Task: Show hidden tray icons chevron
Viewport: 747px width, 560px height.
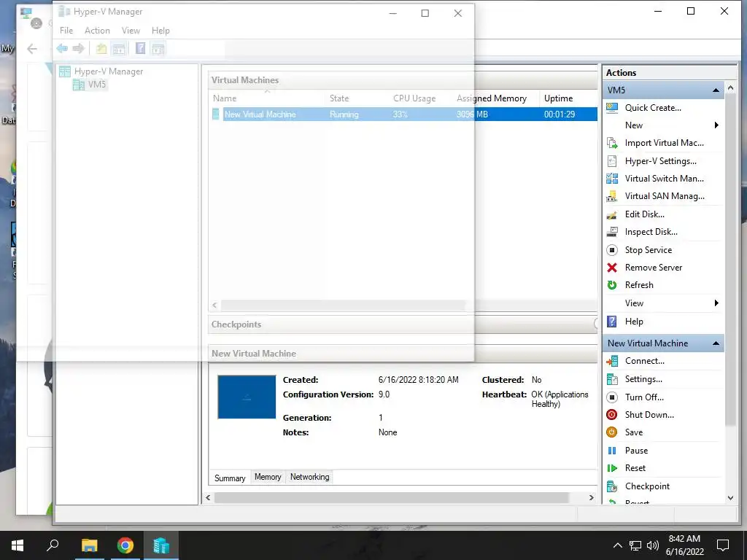Action: (617, 545)
